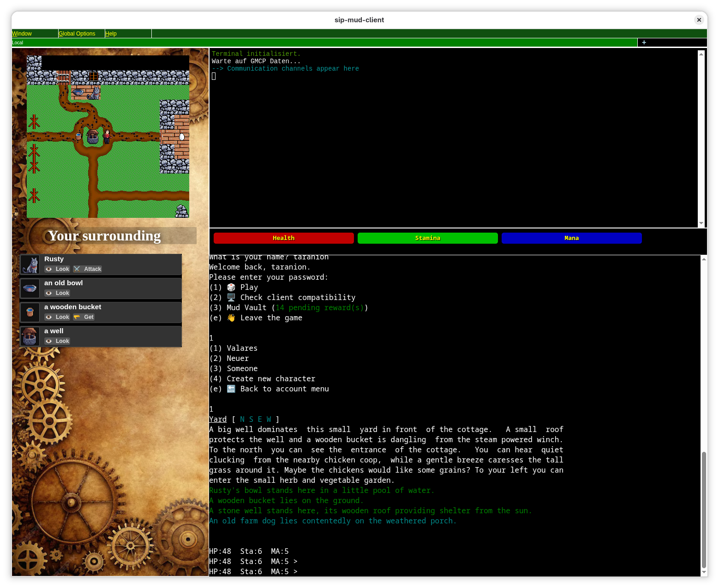Look at the old bowl
Screen dimensions: 719x588
pyautogui.click(x=58, y=293)
